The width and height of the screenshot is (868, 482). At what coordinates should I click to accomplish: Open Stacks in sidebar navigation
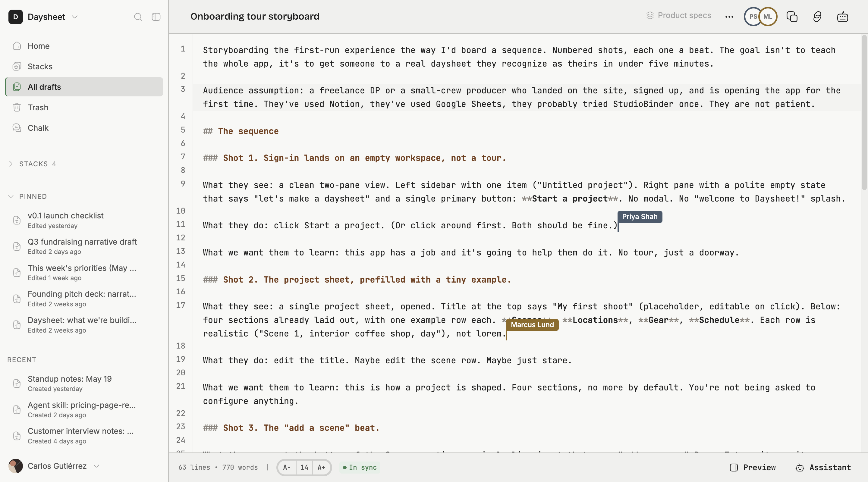[84, 66]
